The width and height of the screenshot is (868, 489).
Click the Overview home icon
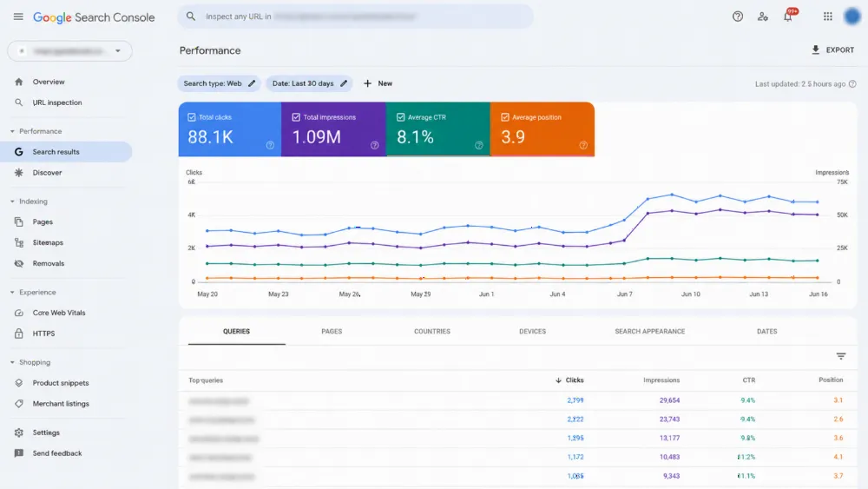click(x=19, y=82)
